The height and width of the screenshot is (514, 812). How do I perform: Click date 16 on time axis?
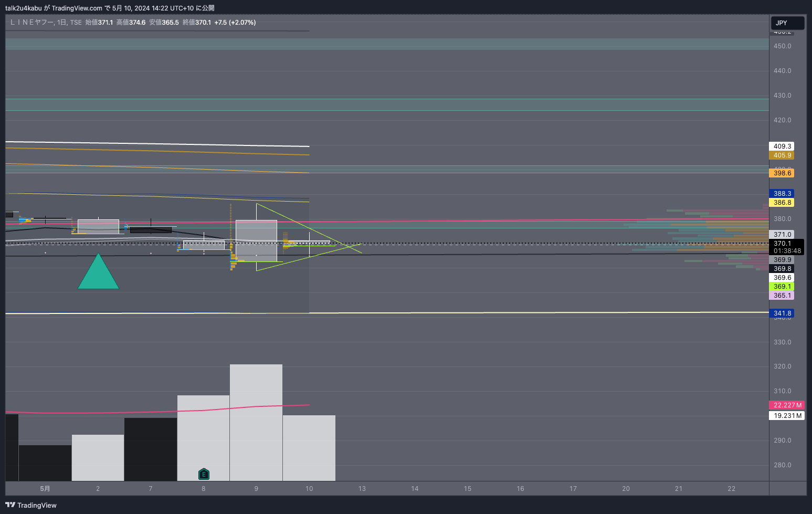point(520,489)
